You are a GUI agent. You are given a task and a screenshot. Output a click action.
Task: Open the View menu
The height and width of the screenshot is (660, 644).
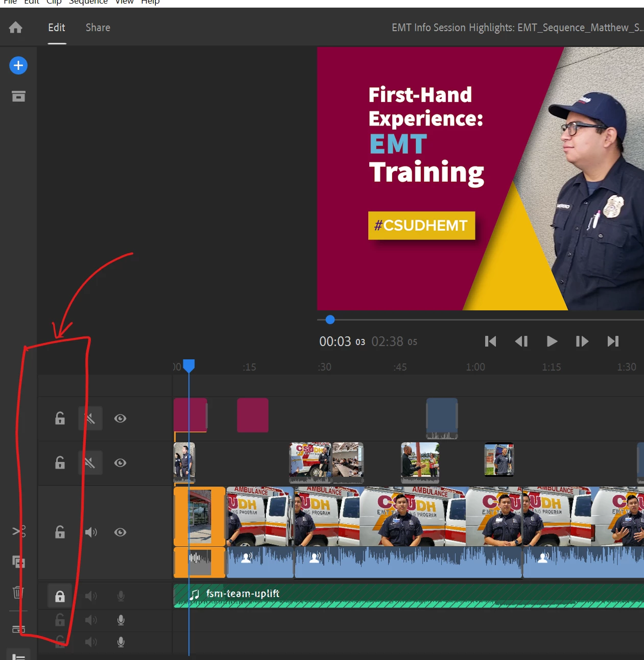pyautogui.click(x=124, y=3)
